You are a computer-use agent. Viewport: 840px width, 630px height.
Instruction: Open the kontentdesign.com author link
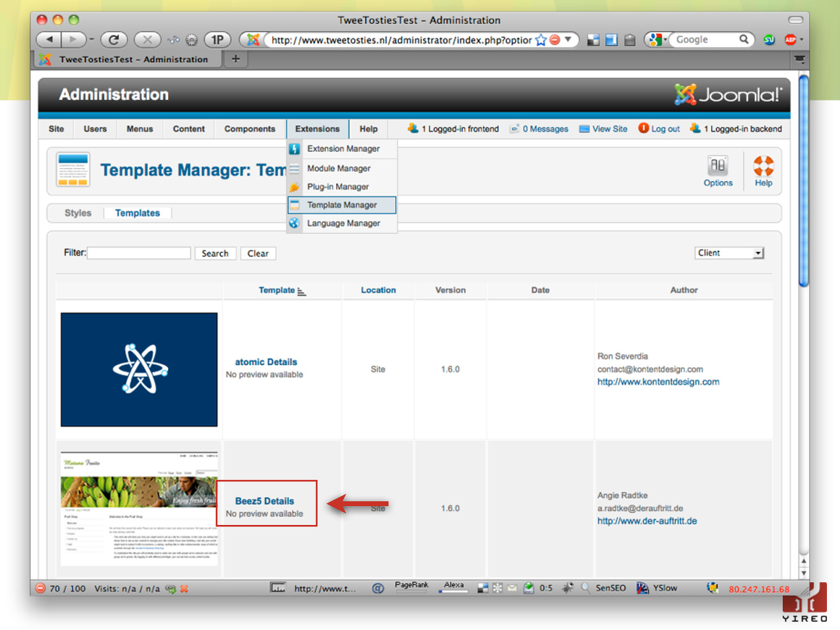(658, 382)
